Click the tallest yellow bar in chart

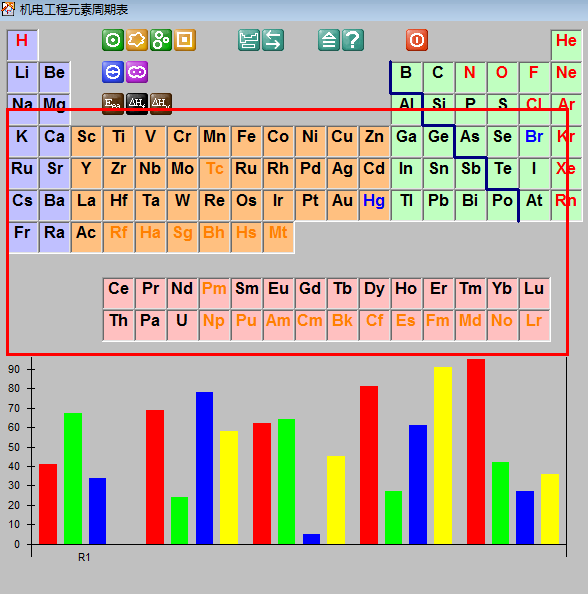(443, 456)
